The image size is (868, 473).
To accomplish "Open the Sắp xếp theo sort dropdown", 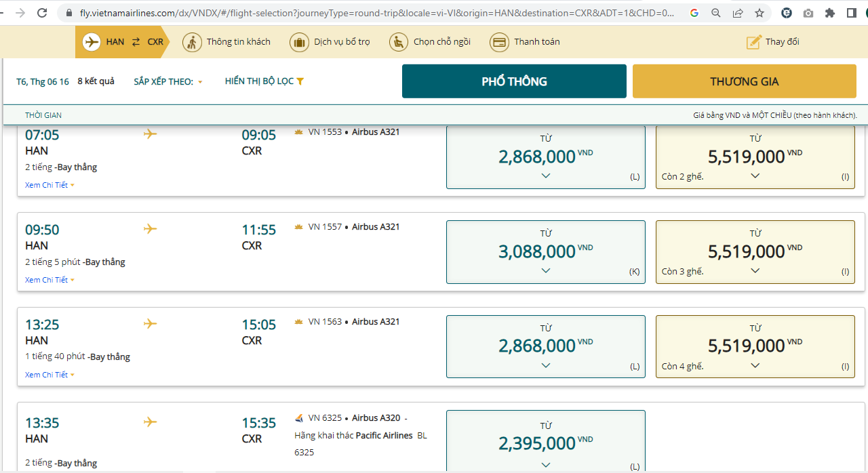I will point(168,81).
